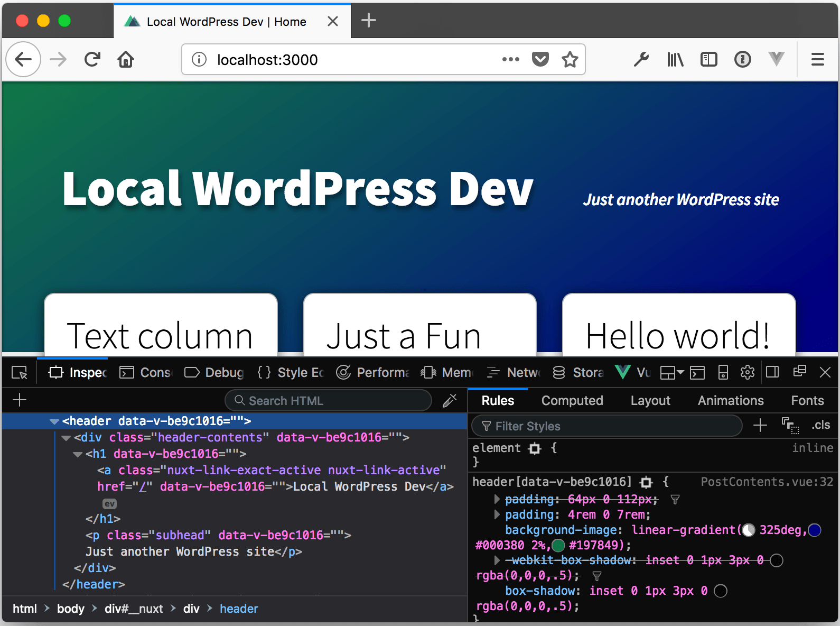840x626 pixels.
Task: Click the Local WordPress Dev heading link
Action: click(x=297, y=189)
